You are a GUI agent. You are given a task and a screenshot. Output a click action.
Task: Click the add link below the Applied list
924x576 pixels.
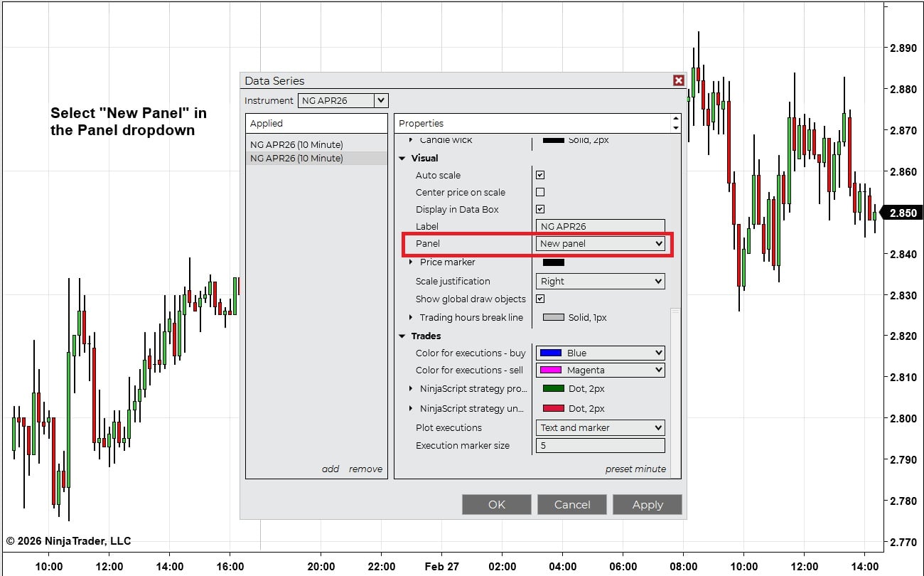330,469
